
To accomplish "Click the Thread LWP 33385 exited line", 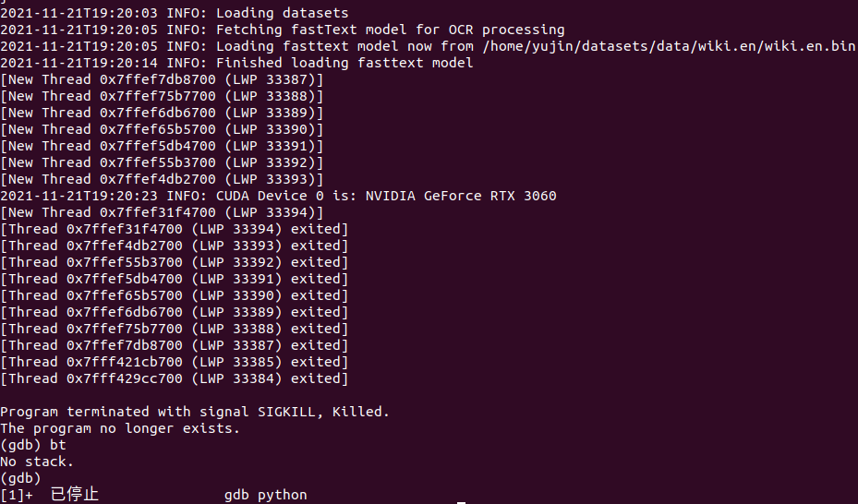I will click(x=175, y=362).
